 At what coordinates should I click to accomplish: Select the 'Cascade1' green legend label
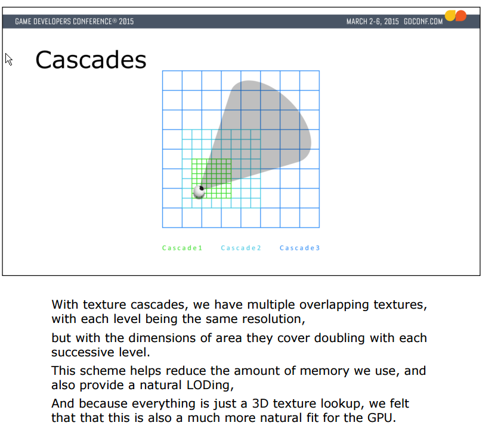182,248
